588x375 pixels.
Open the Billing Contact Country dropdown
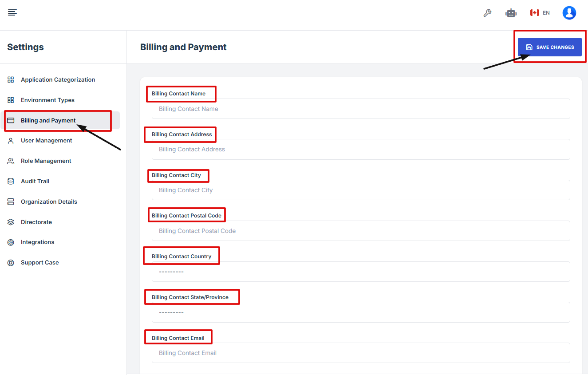point(360,272)
